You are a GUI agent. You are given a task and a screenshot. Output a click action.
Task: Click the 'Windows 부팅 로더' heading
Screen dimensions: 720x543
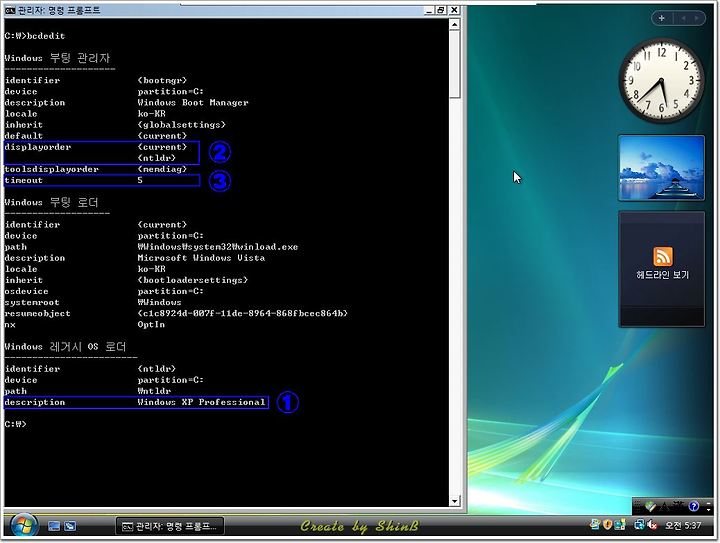(51, 202)
